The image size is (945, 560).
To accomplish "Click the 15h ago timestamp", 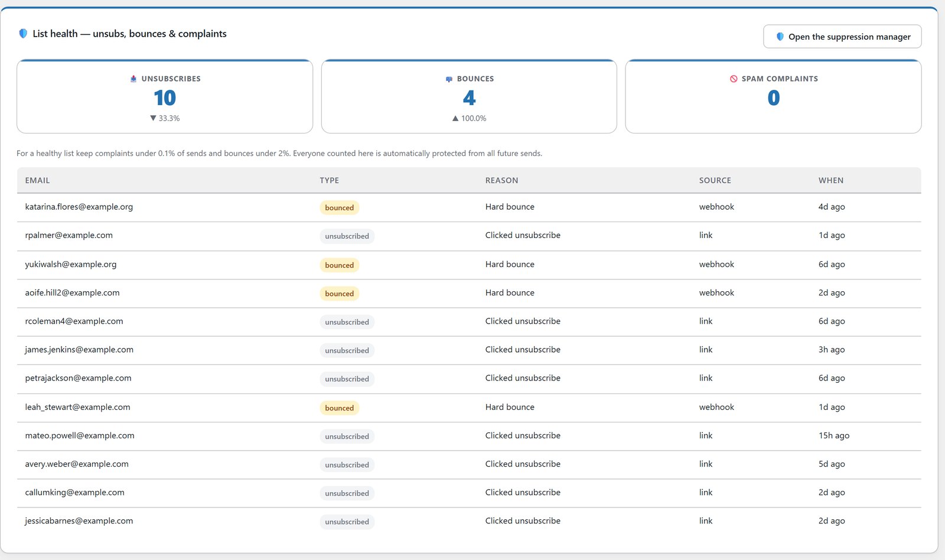I will point(834,435).
